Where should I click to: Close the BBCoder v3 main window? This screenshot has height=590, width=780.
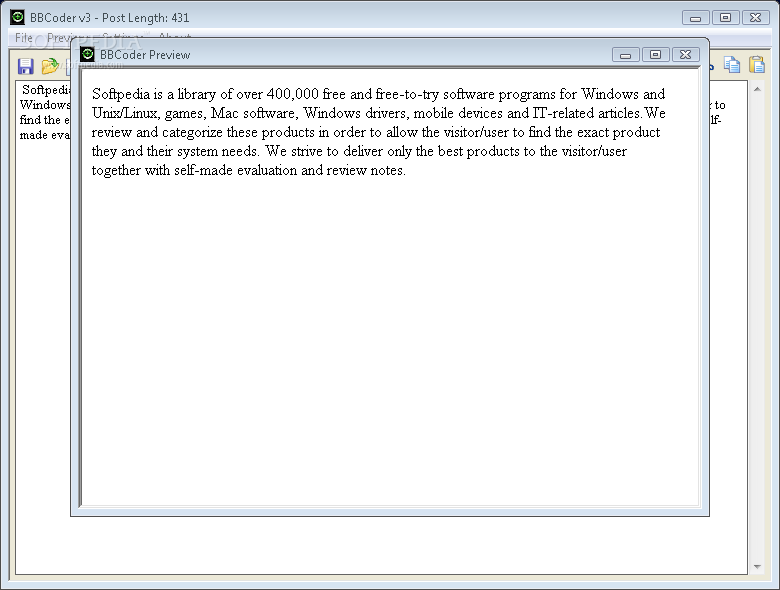[x=755, y=17]
